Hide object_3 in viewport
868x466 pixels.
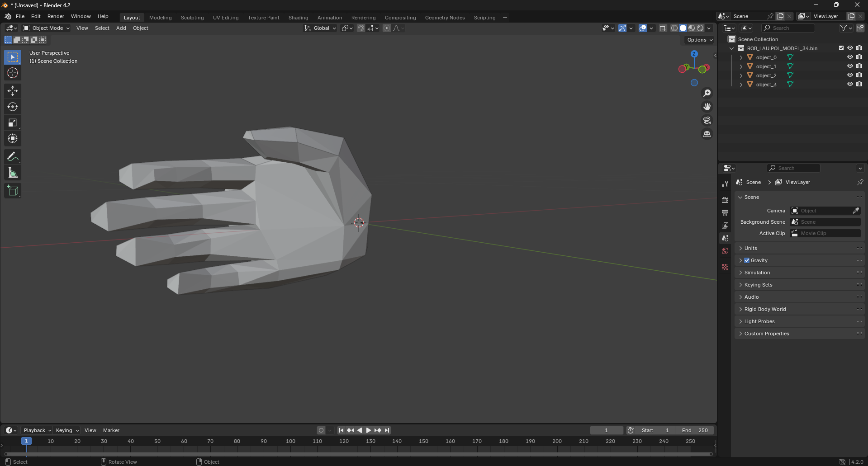click(850, 85)
